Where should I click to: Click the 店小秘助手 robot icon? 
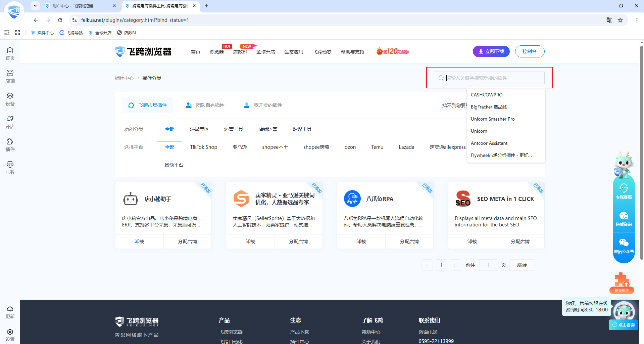point(131,199)
